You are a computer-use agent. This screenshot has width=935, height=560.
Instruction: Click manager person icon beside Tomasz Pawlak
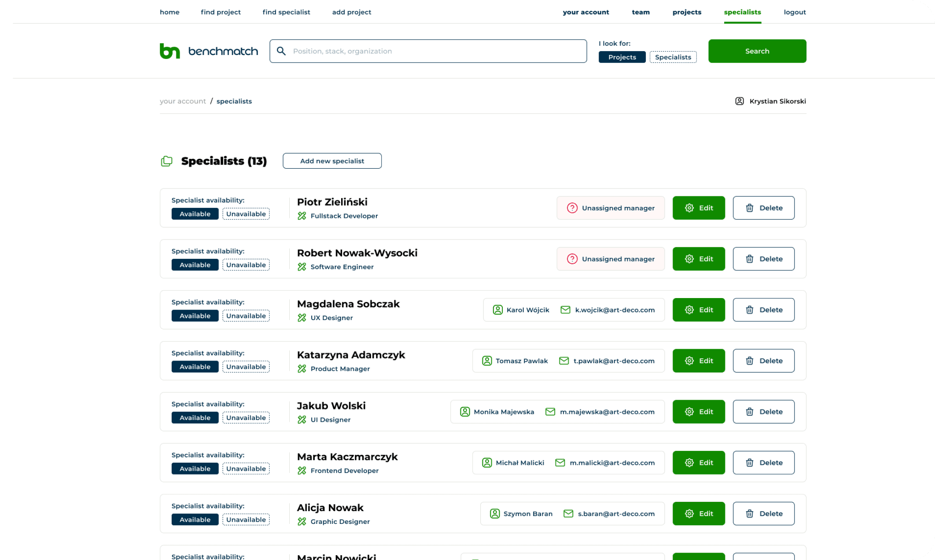pos(487,361)
